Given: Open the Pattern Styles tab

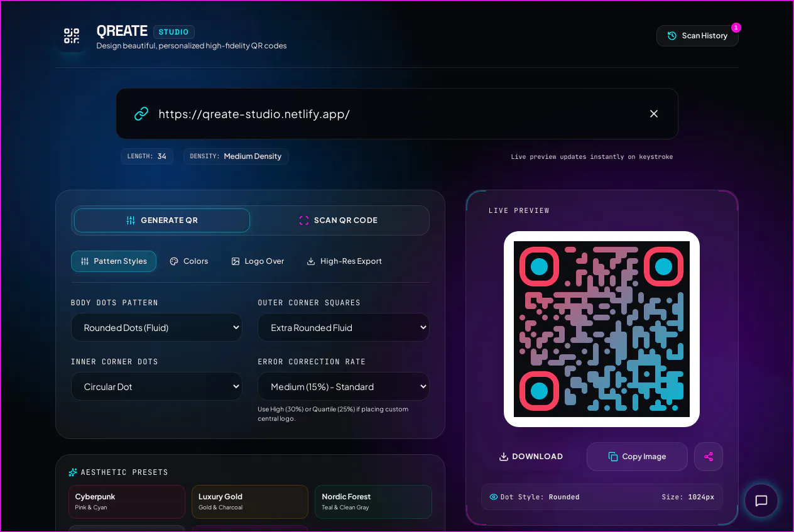Looking at the screenshot, I should [114, 261].
